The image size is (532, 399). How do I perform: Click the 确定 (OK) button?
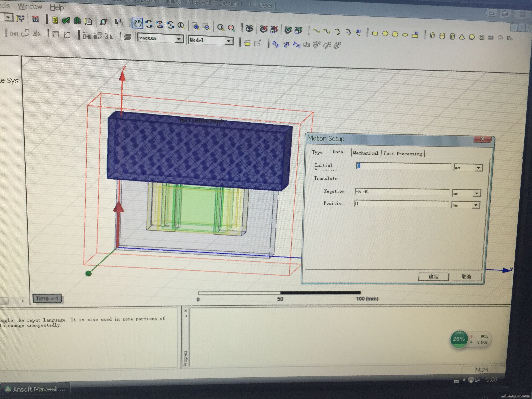coord(434,277)
